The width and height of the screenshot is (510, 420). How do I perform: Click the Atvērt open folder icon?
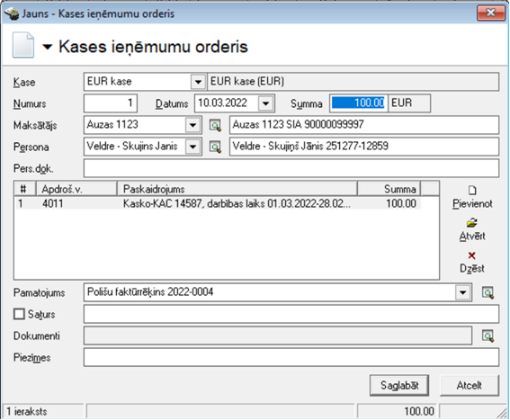point(472,223)
